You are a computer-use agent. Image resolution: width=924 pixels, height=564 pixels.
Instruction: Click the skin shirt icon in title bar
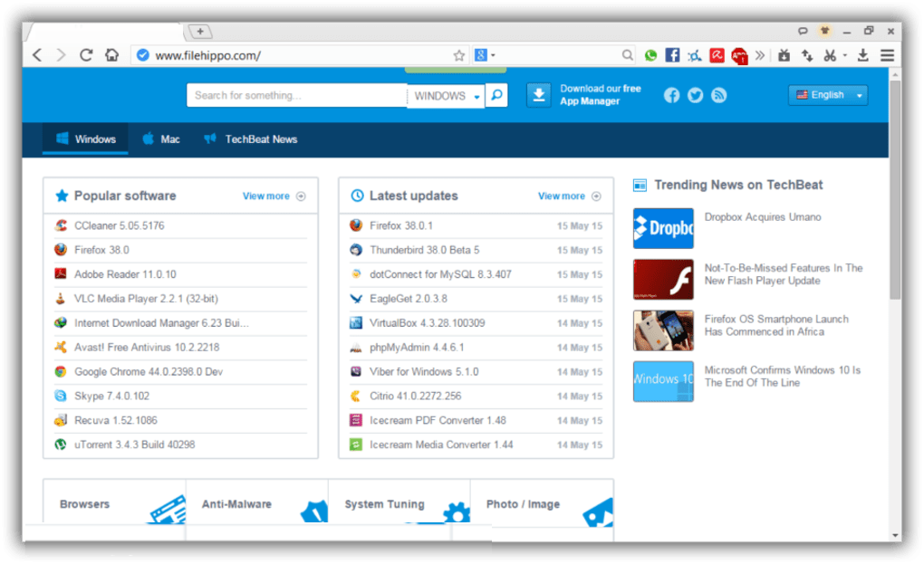(824, 30)
